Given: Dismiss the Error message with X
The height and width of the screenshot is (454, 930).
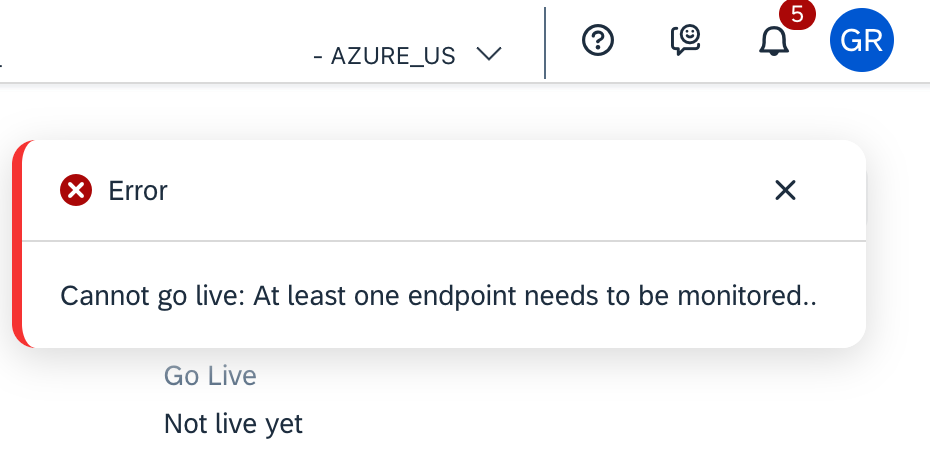Looking at the screenshot, I should pyautogui.click(x=785, y=191).
